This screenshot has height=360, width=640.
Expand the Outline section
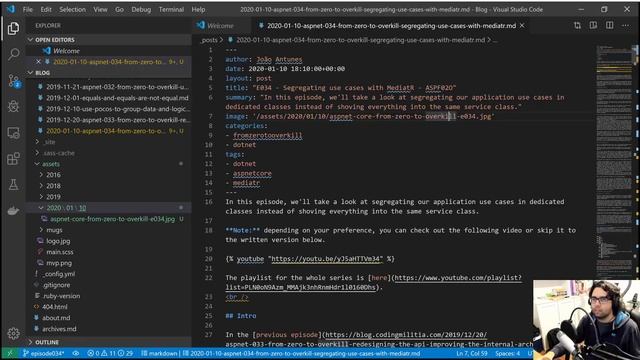109,342
